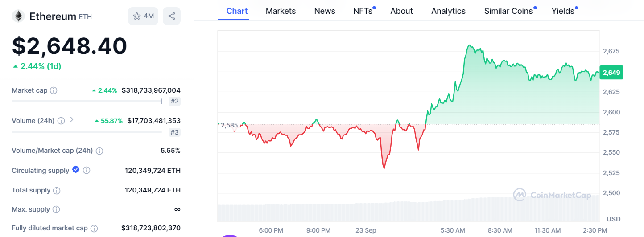Click the 8:30 AM time axis label
The width and height of the screenshot is (644, 237).
tap(500, 230)
